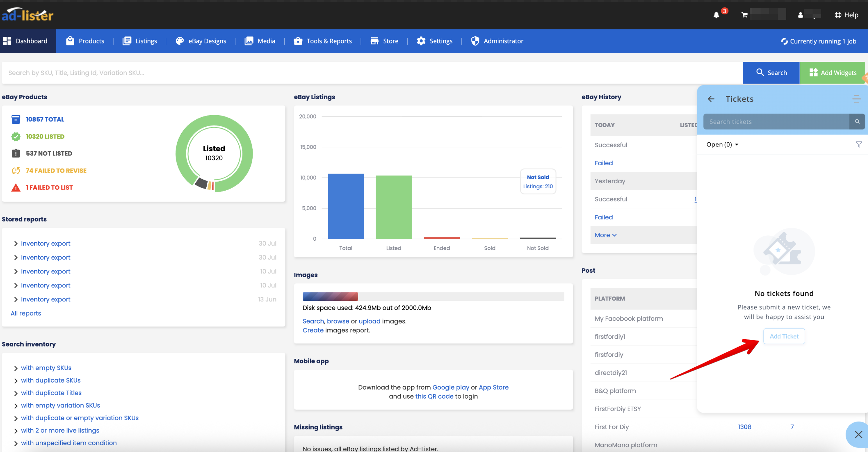Viewport: 868px width, 452px height.
Task: Click the ticket filter funnel icon
Action: [859, 144]
